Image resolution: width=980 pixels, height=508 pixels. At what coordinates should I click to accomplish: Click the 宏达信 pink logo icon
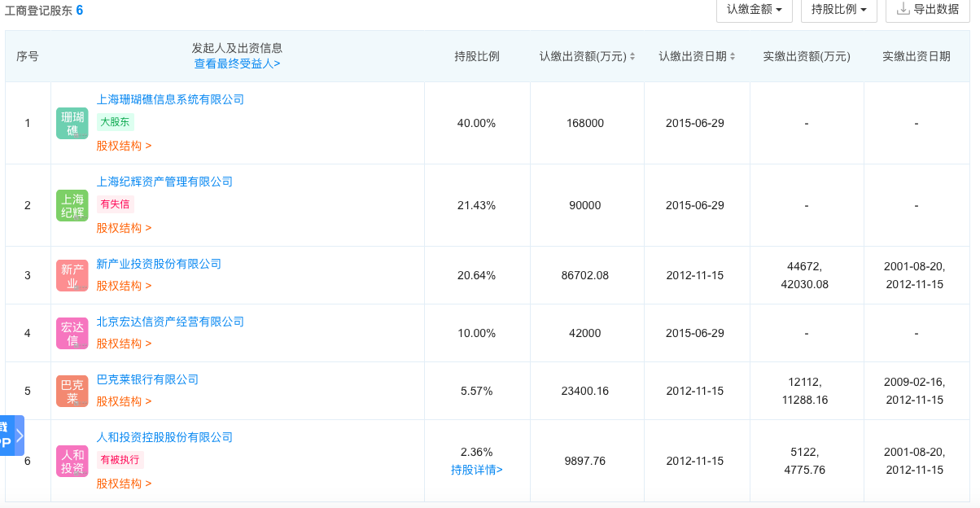point(72,333)
